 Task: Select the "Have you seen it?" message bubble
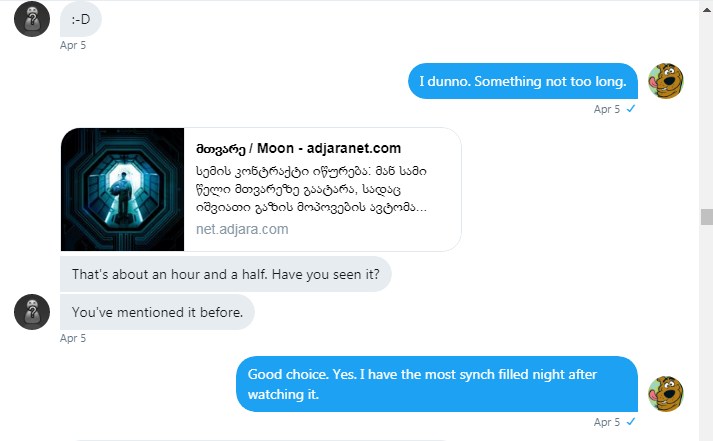tap(225, 273)
